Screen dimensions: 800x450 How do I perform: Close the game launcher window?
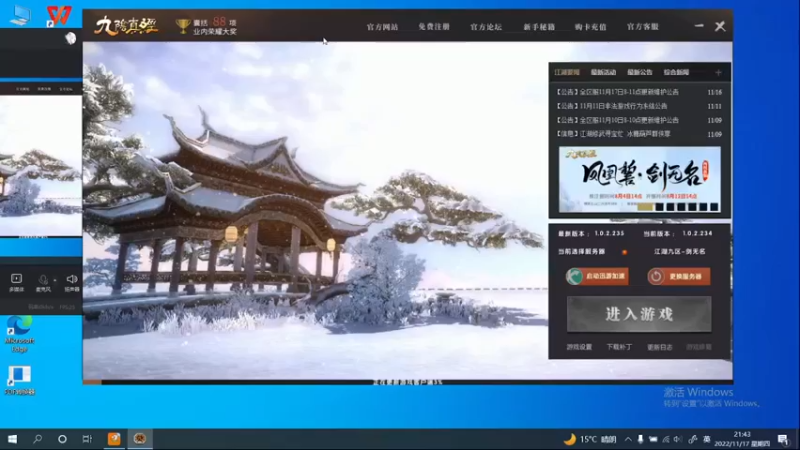720,26
